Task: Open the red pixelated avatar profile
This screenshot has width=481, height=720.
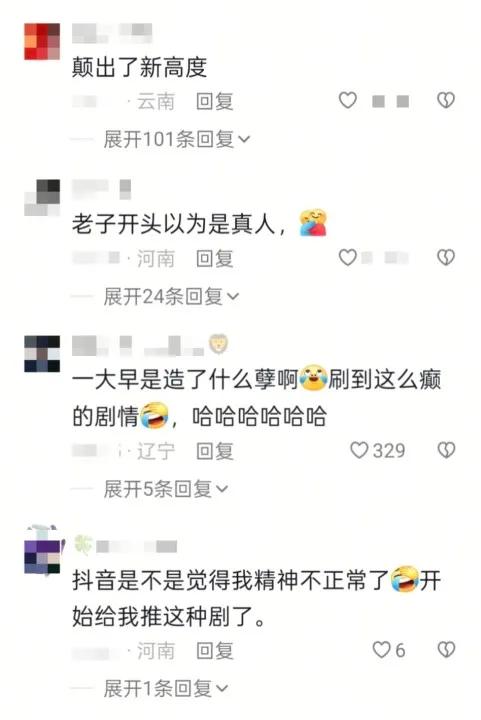Action: click(x=42, y=41)
